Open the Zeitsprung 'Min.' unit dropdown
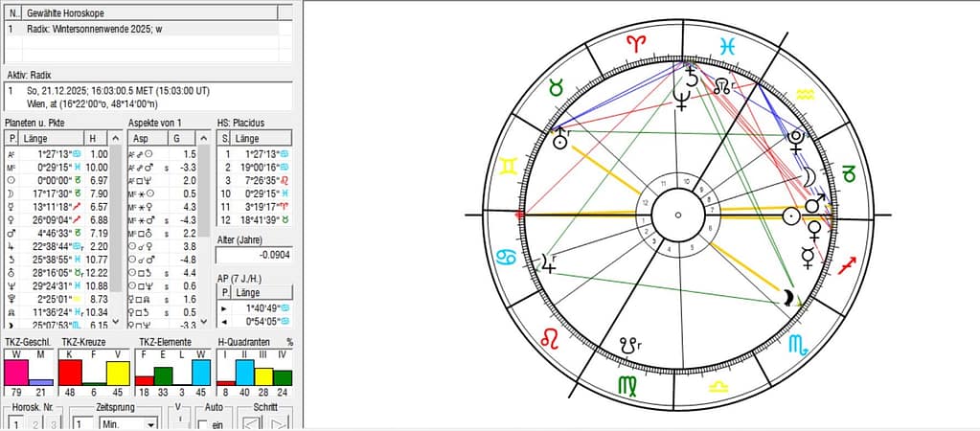 (150, 423)
